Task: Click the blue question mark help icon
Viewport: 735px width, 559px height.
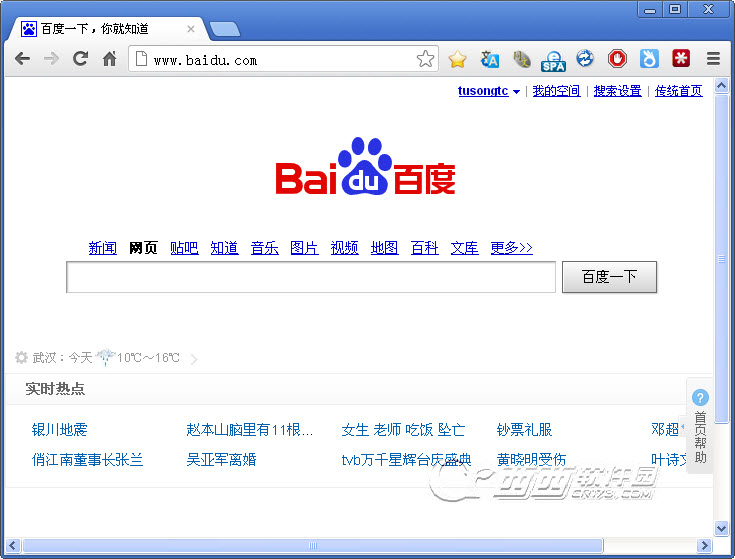Action: pyautogui.click(x=700, y=398)
